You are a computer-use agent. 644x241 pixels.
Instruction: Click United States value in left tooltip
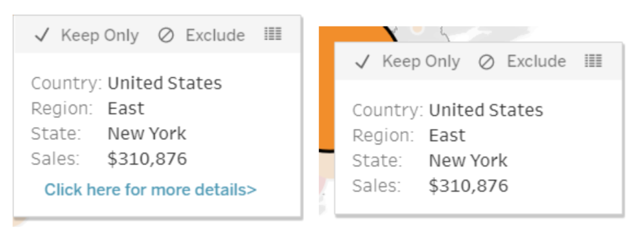(165, 83)
